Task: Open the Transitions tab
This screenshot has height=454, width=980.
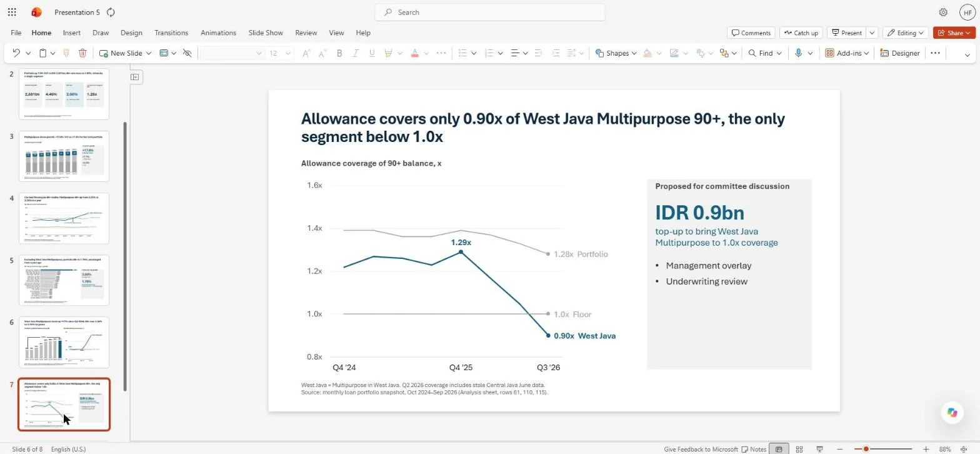Action: [171, 33]
